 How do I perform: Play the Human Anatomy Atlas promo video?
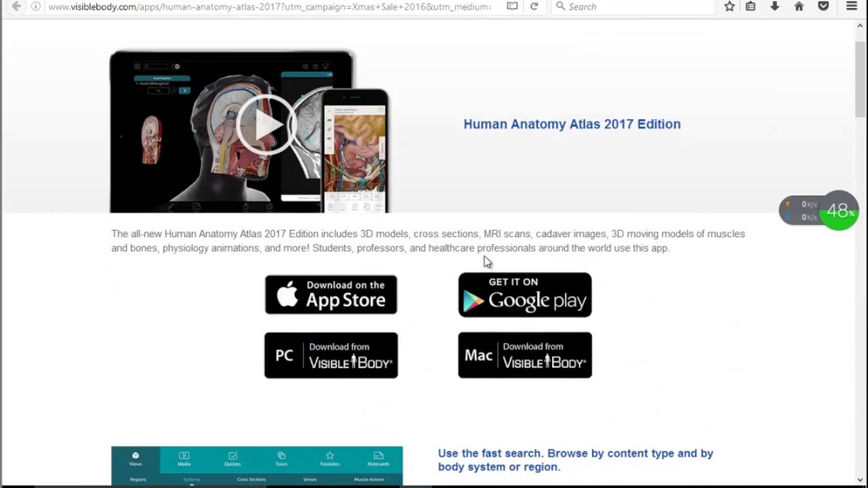266,125
